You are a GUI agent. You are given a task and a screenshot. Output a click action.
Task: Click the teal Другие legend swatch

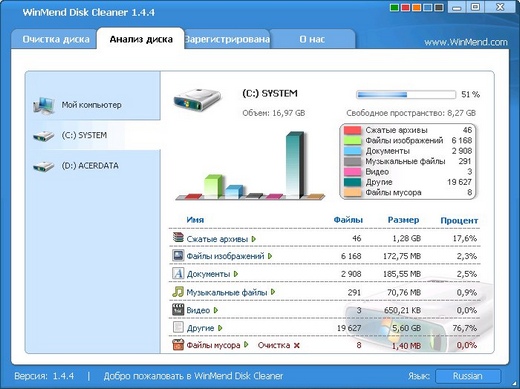pyautogui.click(x=353, y=182)
